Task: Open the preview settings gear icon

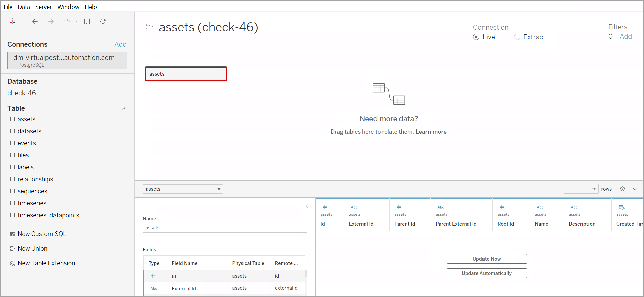Action: [622, 189]
